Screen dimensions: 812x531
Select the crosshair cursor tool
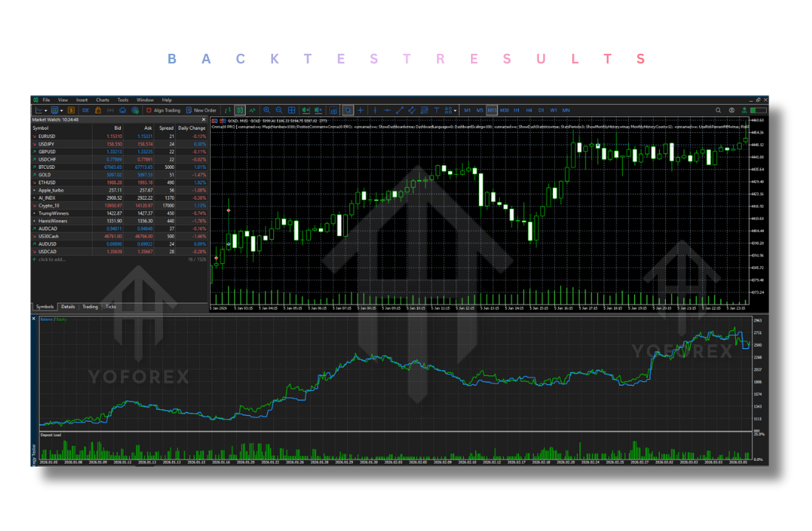point(361,111)
